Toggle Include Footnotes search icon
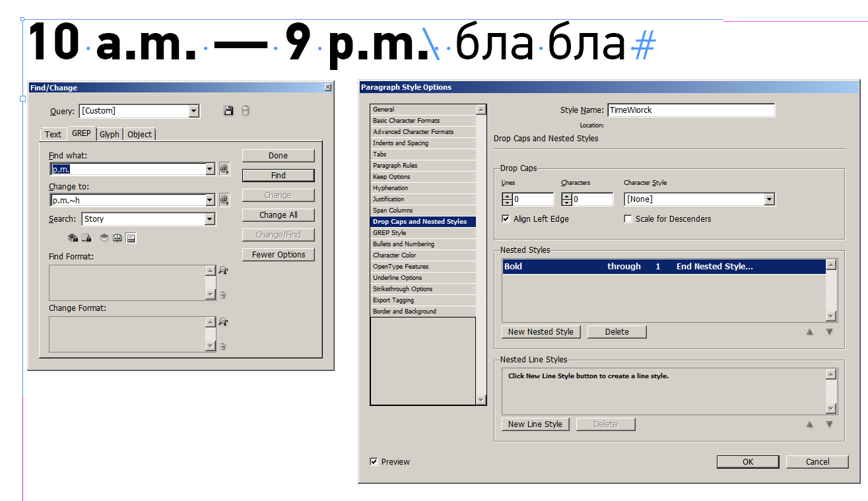868x501 pixels. coord(131,238)
